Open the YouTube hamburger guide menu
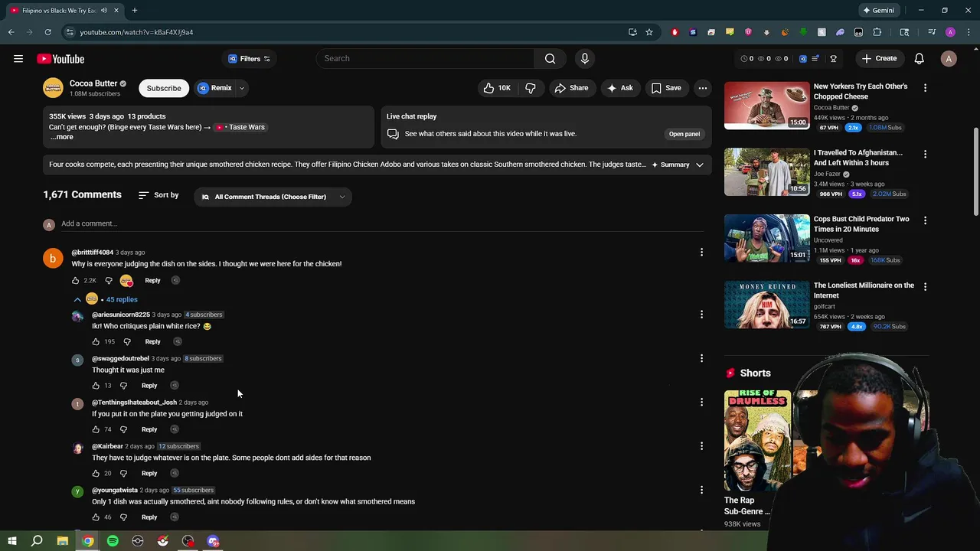This screenshot has height=551, width=980. 18,59
